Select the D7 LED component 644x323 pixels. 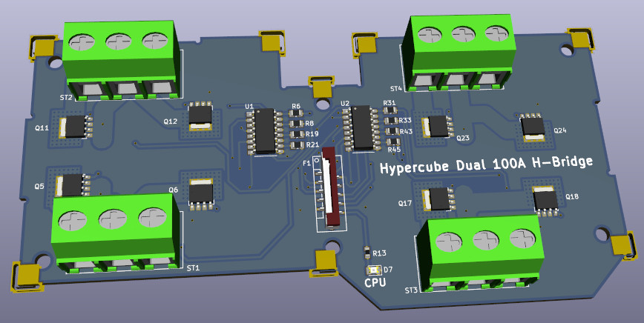(373, 270)
